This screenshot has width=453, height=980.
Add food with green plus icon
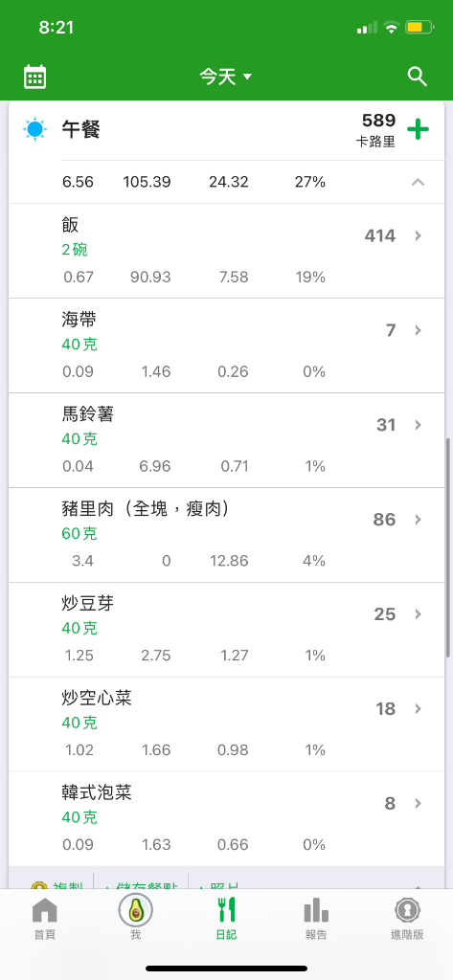(x=418, y=130)
